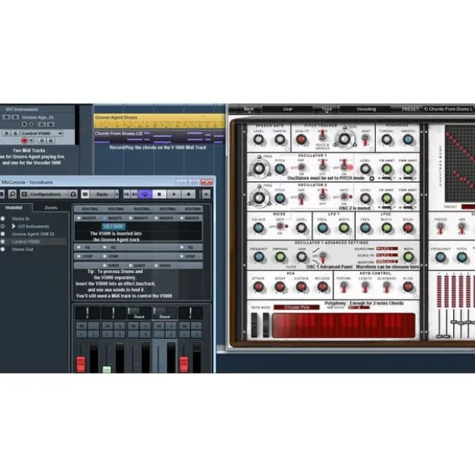This screenshot has height=476, width=475.
Task: Click the Oscillator 1 Freq large dial
Action: click(x=259, y=168)
